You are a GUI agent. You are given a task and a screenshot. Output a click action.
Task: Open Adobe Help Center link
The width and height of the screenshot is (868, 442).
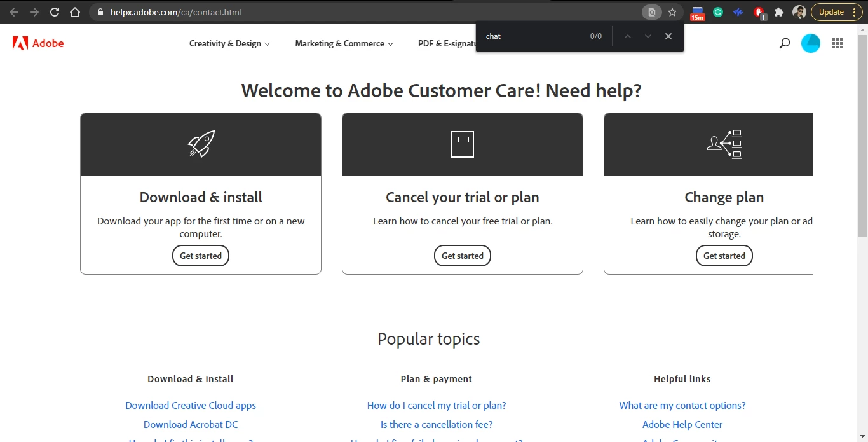tap(682, 424)
